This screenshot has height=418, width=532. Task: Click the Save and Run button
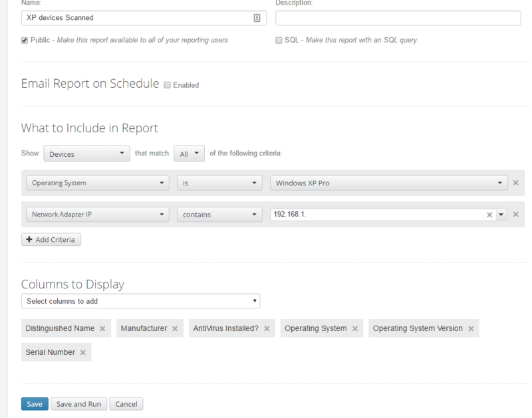(x=78, y=403)
